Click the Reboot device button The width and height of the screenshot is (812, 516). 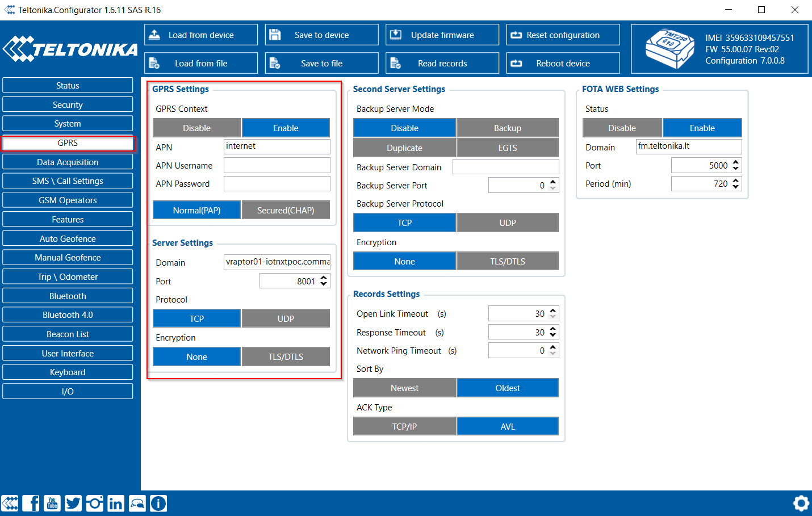click(x=563, y=63)
